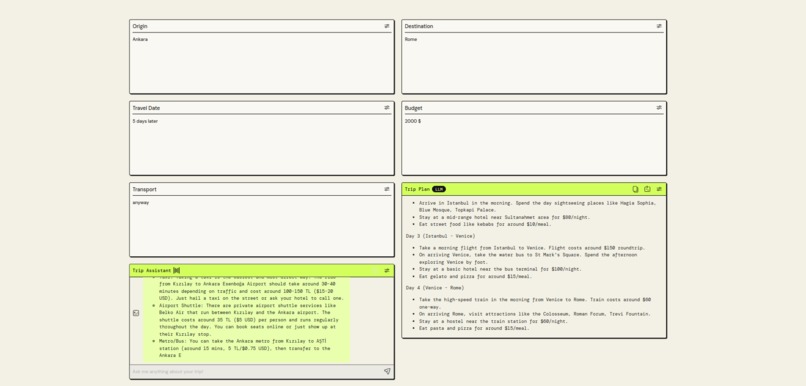This screenshot has width=806, height=386.
Task: Click the settings icon of the Trip Assistant panel
Action: pyautogui.click(x=387, y=270)
